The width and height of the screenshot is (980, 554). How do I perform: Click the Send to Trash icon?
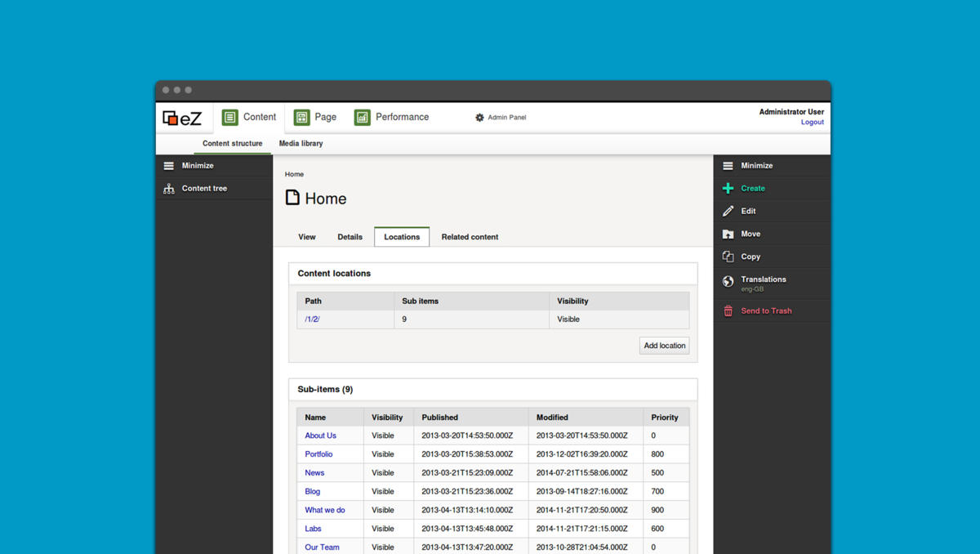(728, 311)
